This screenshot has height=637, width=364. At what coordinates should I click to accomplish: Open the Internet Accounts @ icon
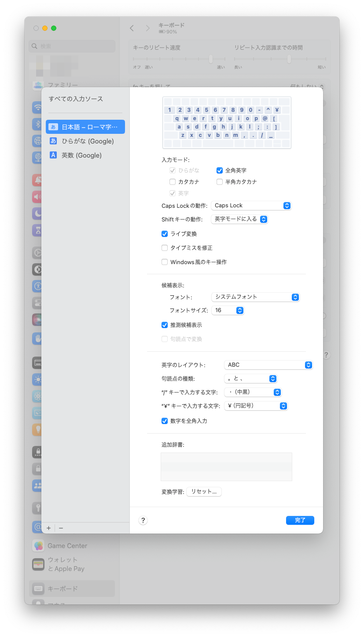point(38,527)
